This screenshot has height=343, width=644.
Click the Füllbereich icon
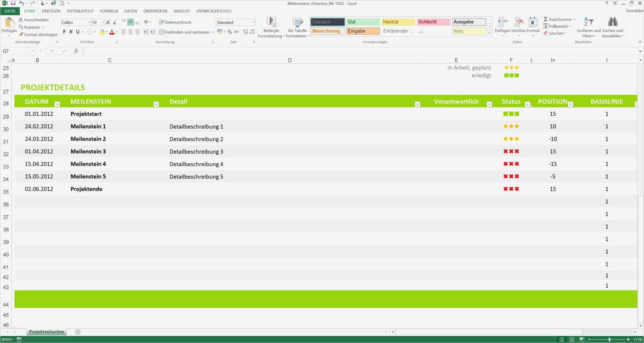546,26
